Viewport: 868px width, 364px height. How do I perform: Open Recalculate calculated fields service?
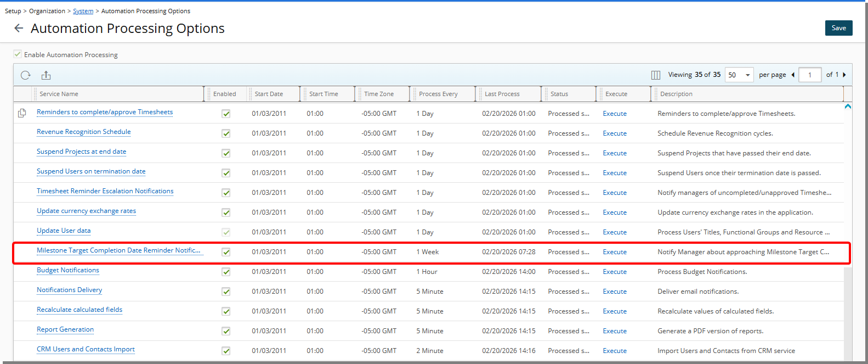pos(80,310)
